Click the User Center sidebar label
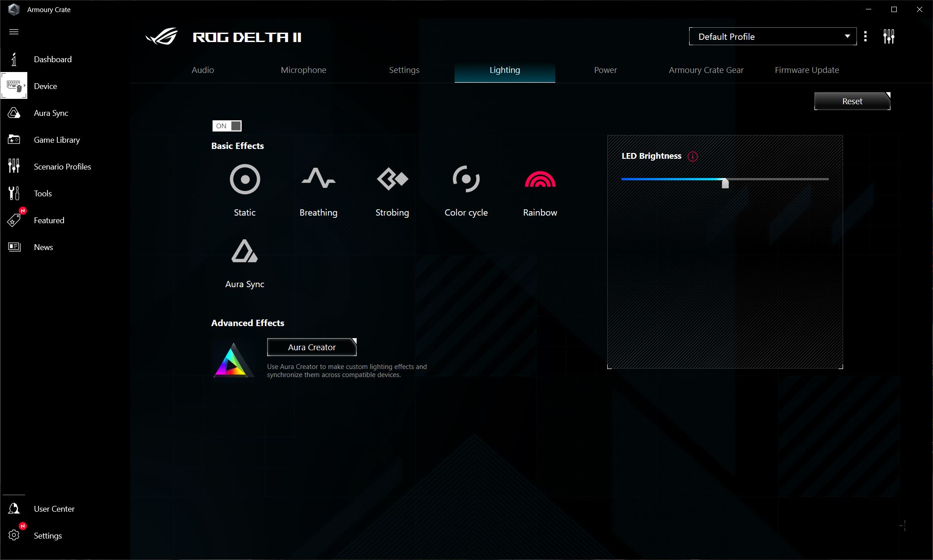The width and height of the screenshot is (933, 560). [x=54, y=509]
